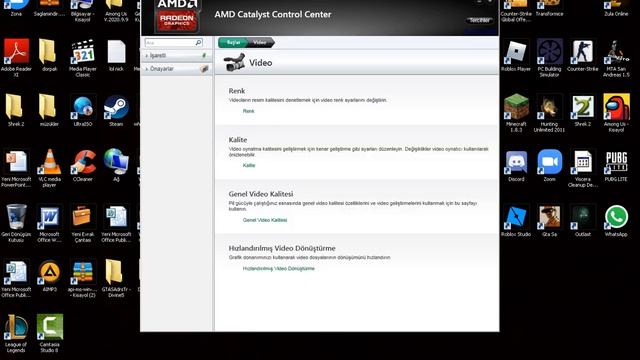Open the Genel Video Kalitesi link
The height and width of the screenshot is (360, 640).
pos(265,220)
